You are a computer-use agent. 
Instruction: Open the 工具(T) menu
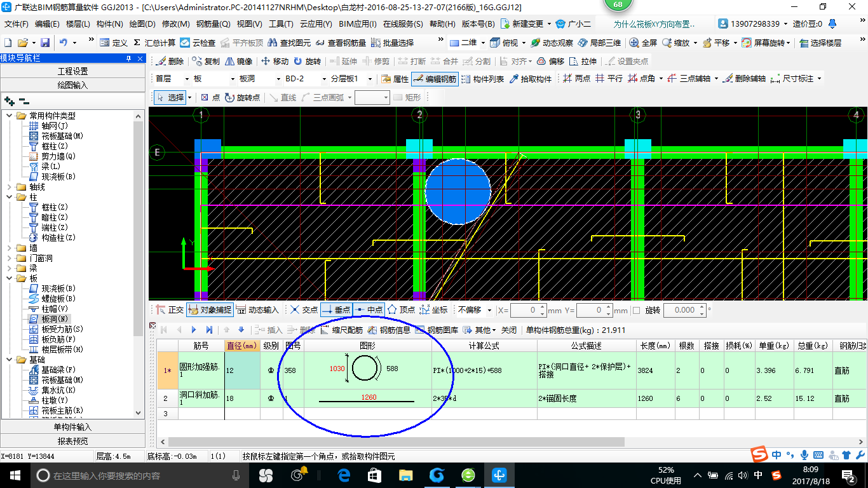pyautogui.click(x=281, y=24)
